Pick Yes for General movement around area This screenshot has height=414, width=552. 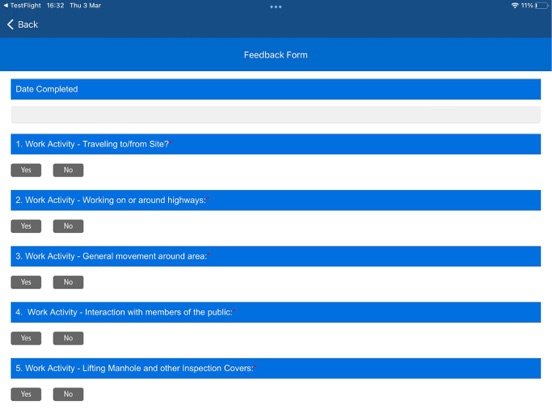26,282
